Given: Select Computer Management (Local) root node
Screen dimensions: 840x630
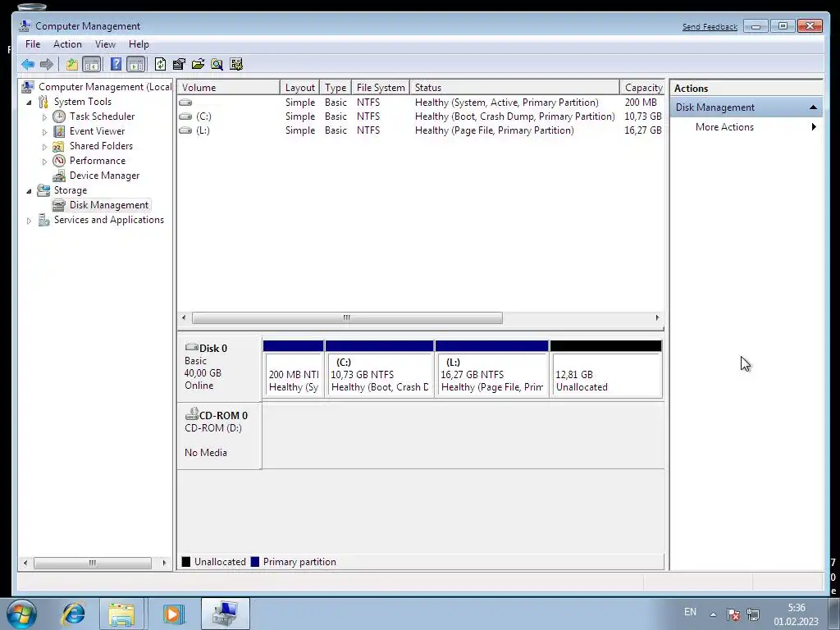Looking at the screenshot, I should (105, 87).
